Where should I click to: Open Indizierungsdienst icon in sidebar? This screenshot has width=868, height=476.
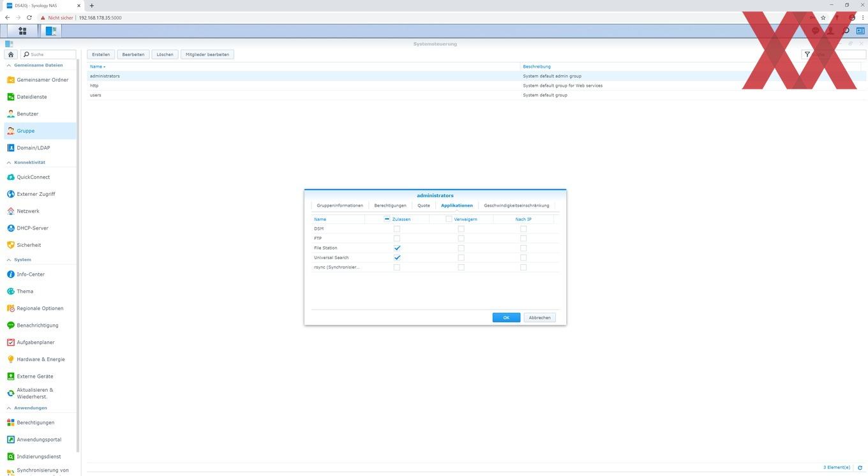pyautogui.click(x=11, y=456)
